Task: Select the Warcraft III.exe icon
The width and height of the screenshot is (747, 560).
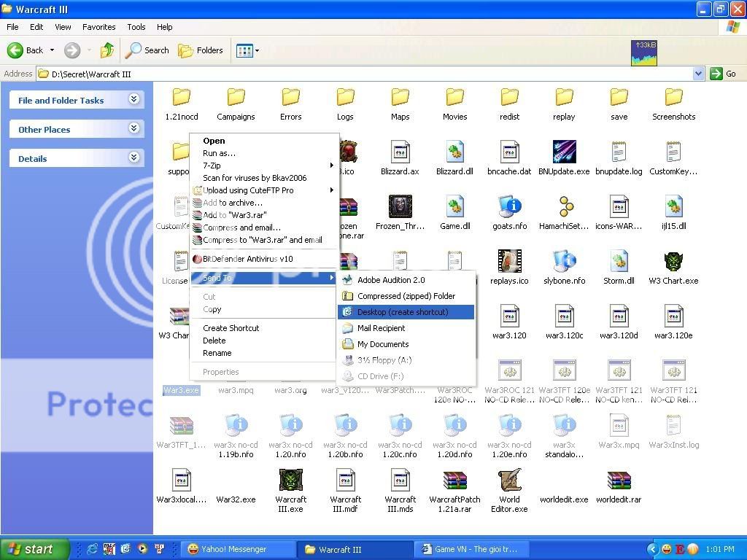Action: click(290, 481)
